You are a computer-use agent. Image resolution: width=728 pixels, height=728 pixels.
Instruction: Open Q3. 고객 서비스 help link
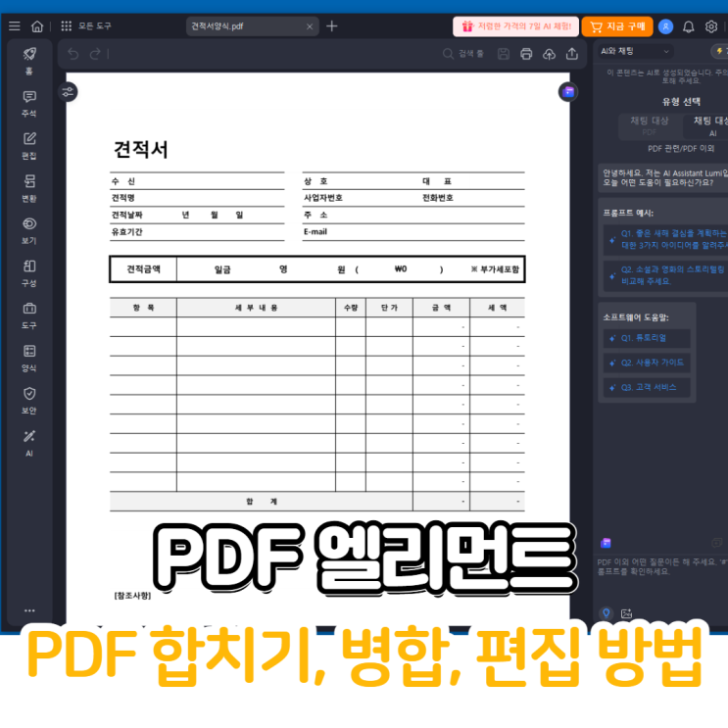pyautogui.click(x=647, y=387)
